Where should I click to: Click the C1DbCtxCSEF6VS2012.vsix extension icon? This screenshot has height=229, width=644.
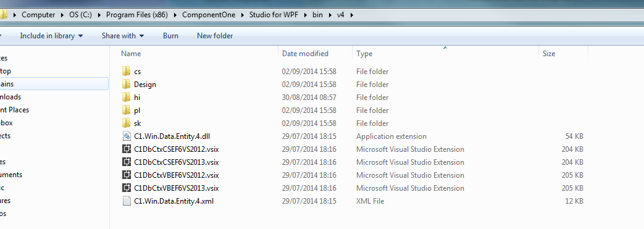click(x=127, y=149)
